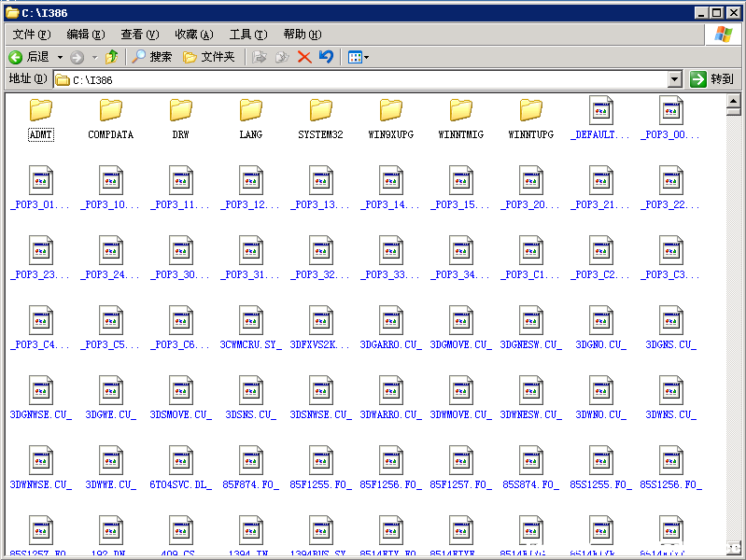Open the 查看(V) menu

(139, 35)
